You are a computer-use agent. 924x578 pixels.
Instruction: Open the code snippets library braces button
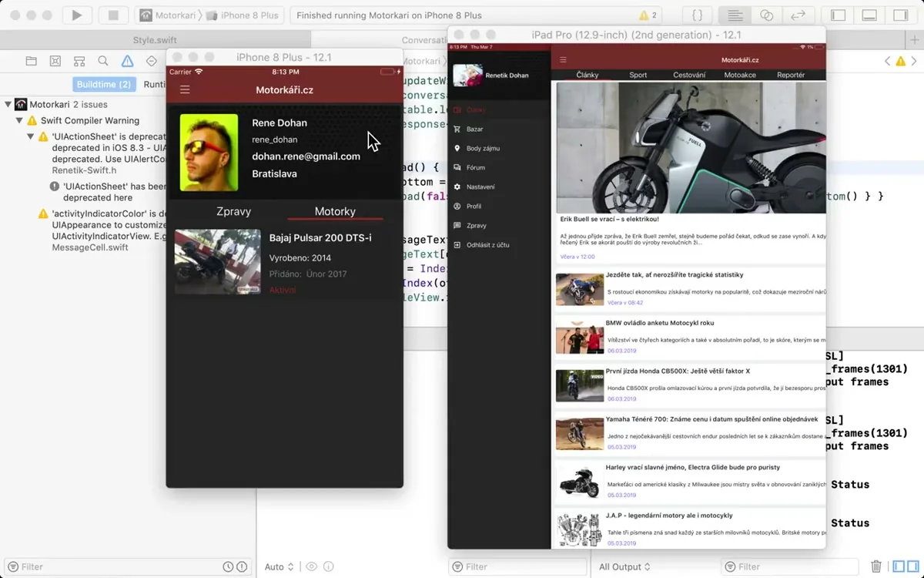click(x=698, y=15)
